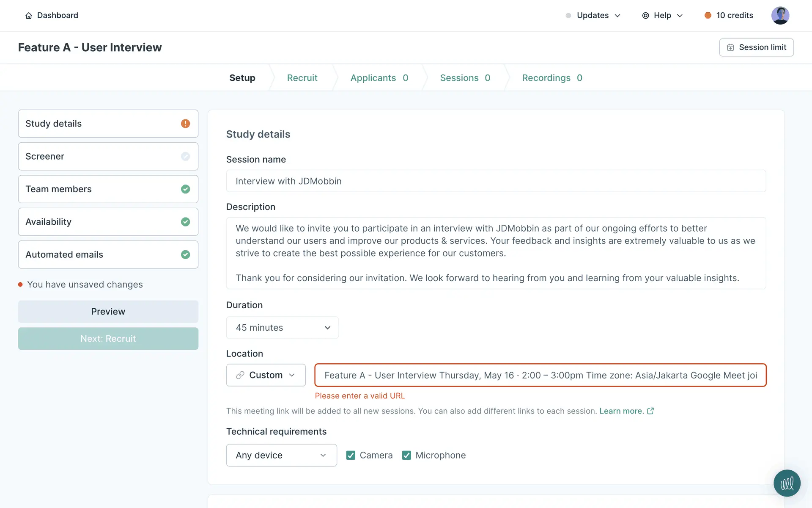Click the Team members green checkmark
Screen dimensions: 812x508
[x=185, y=189]
